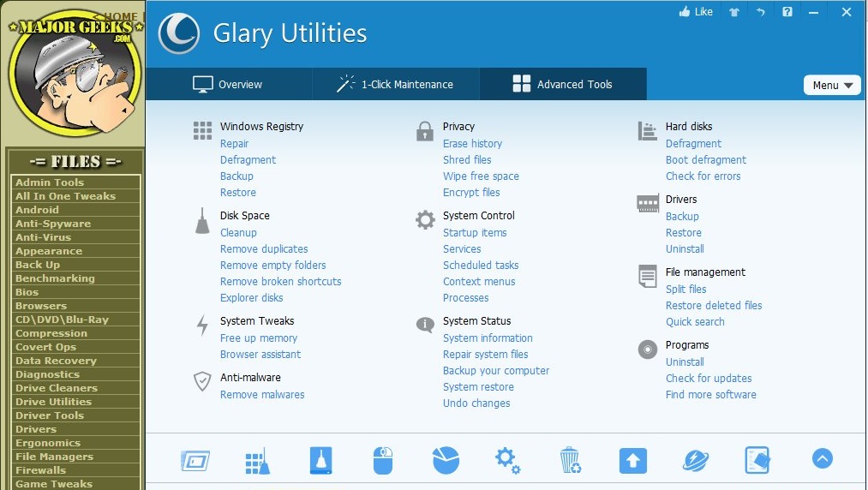Image resolution: width=868 pixels, height=490 pixels.
Task: Open Free up memory link
Action: pos(259,338)
